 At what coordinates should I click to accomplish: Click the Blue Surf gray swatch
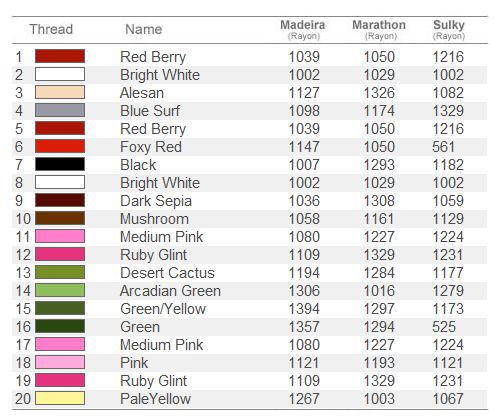coord(60,110)
